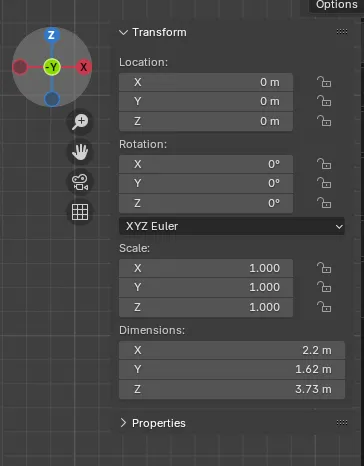Click the Location Z value field

click(x=206, y=121)
